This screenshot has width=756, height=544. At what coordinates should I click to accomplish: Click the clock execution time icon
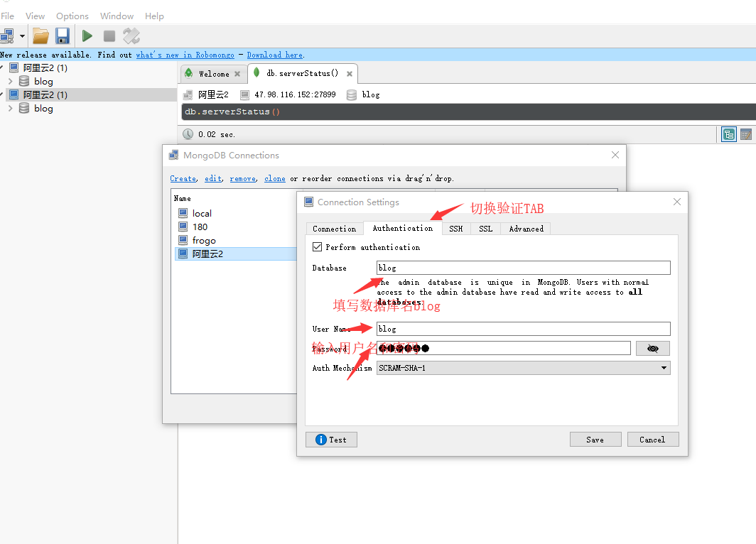click(x=188, y=134)
